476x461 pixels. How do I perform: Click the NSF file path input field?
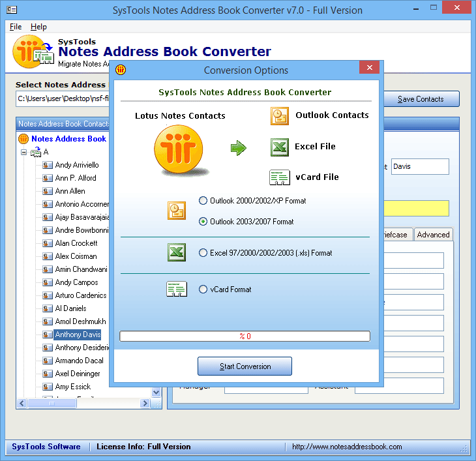(x=63, y=99)
